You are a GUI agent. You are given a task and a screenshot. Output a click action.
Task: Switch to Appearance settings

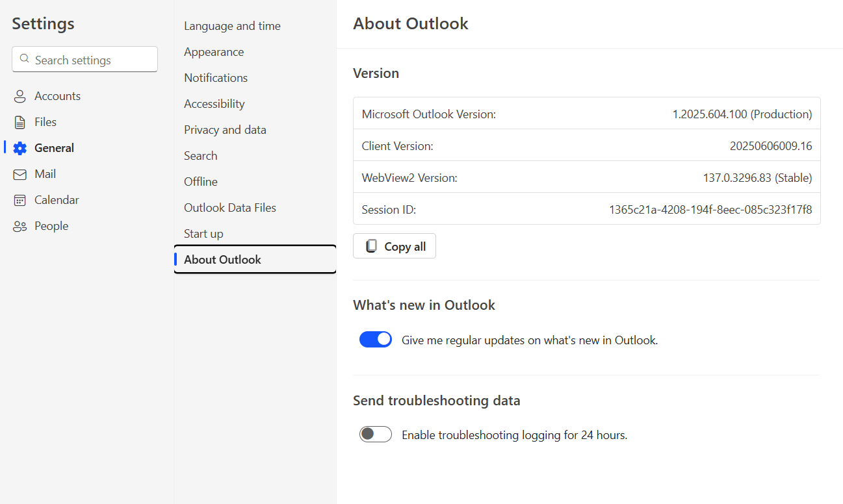(x=214, y=51)
